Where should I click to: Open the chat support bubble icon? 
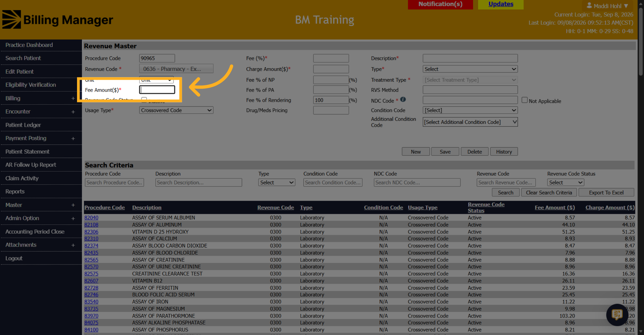tap(617, 314)
